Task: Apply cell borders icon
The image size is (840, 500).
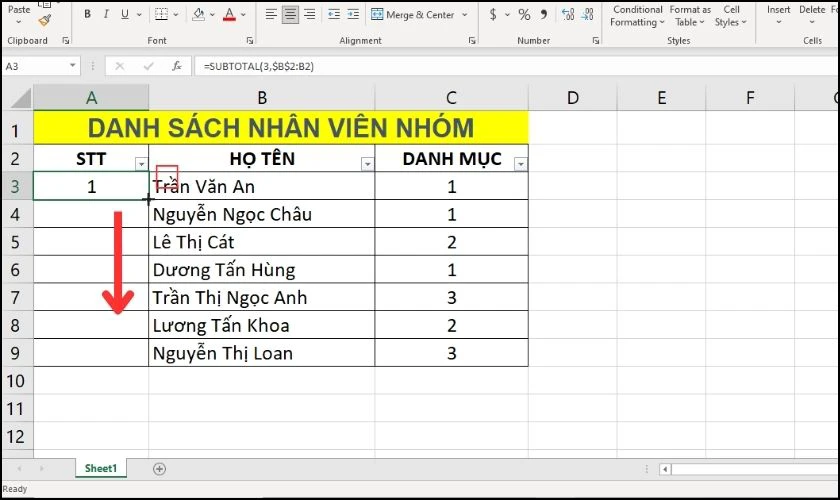Action: [161, 14]
